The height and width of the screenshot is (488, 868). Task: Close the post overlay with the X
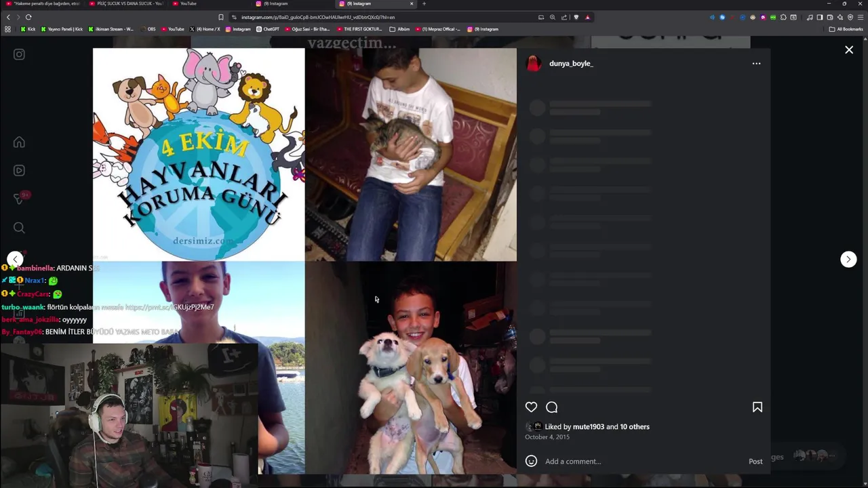tap(849, 50)
